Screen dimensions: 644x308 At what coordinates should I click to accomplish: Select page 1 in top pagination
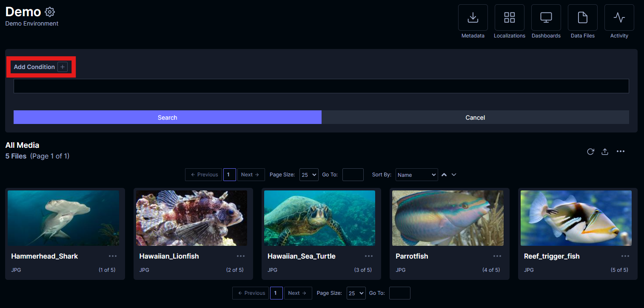coord(230,175)
